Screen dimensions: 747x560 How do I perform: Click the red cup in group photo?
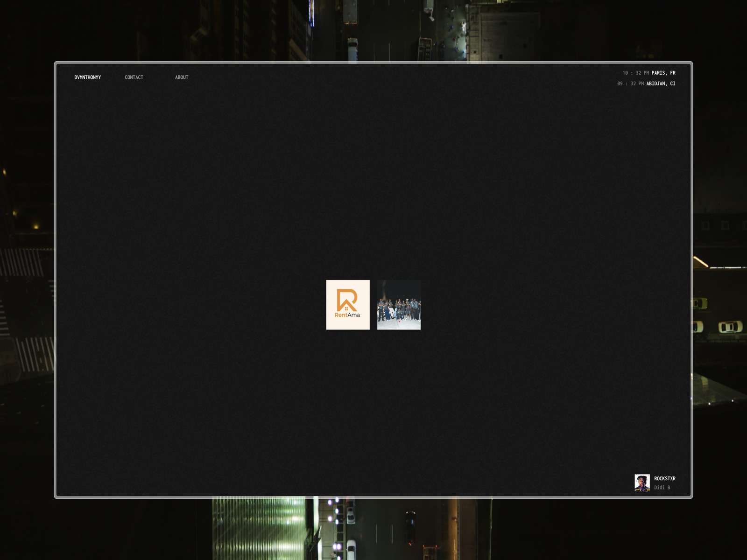coord(399,321)
